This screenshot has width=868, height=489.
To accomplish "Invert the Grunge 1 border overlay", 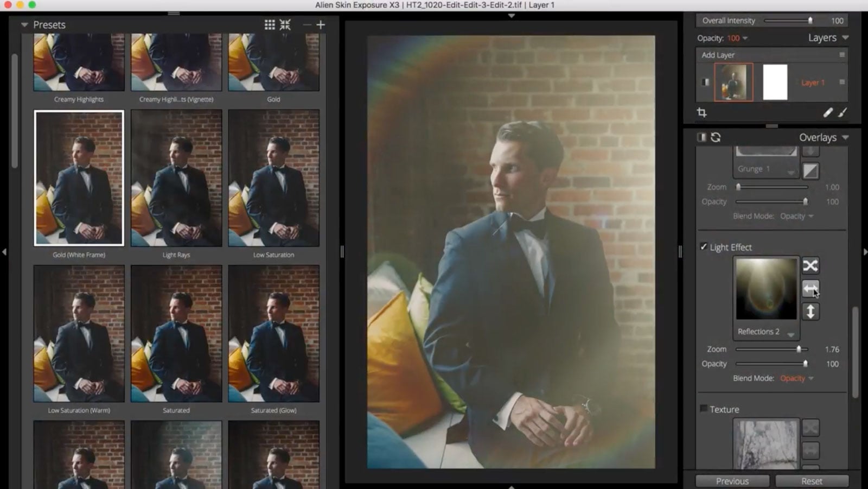I will (x=810, y=171).
